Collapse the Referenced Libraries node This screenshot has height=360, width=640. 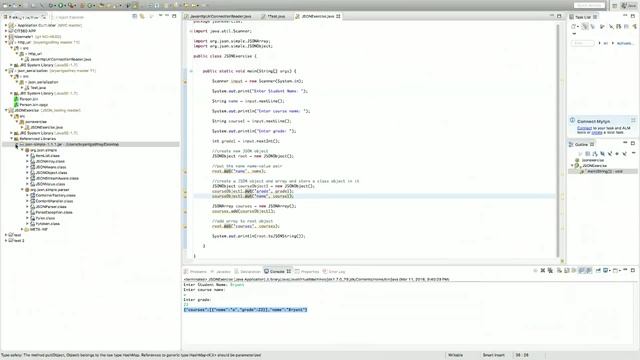pyautogui.click(x=11, y=139)
